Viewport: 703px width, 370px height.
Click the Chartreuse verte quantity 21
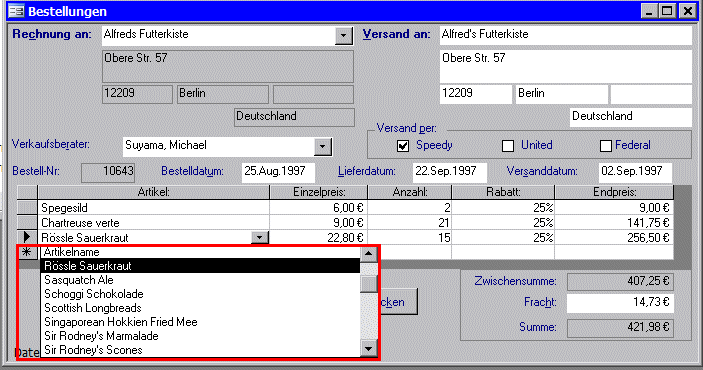(x=410, y=222)
